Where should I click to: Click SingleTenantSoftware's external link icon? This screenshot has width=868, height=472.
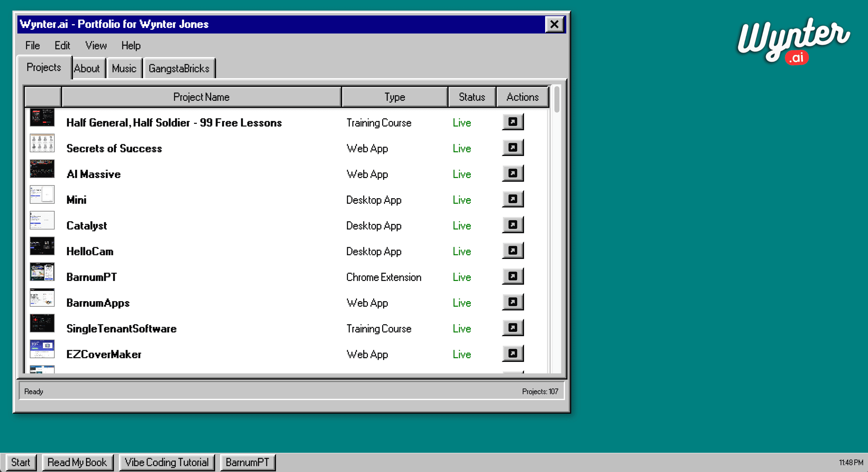coord(513,328)
